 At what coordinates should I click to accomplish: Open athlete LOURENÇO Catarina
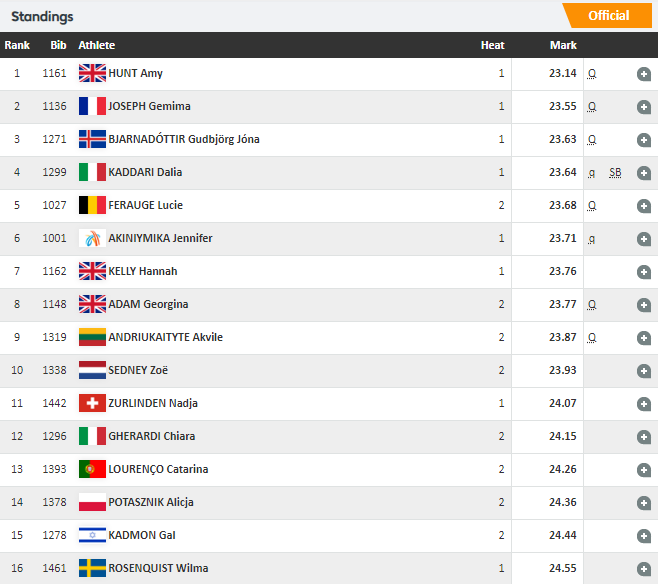click(x=158, y=469)
